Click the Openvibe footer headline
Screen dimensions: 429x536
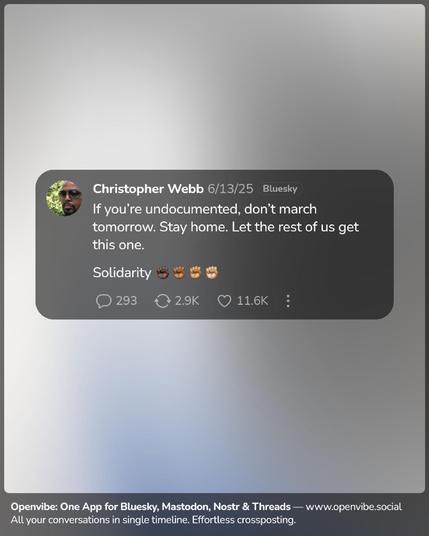pyautogui.click(x=151, y=507)
